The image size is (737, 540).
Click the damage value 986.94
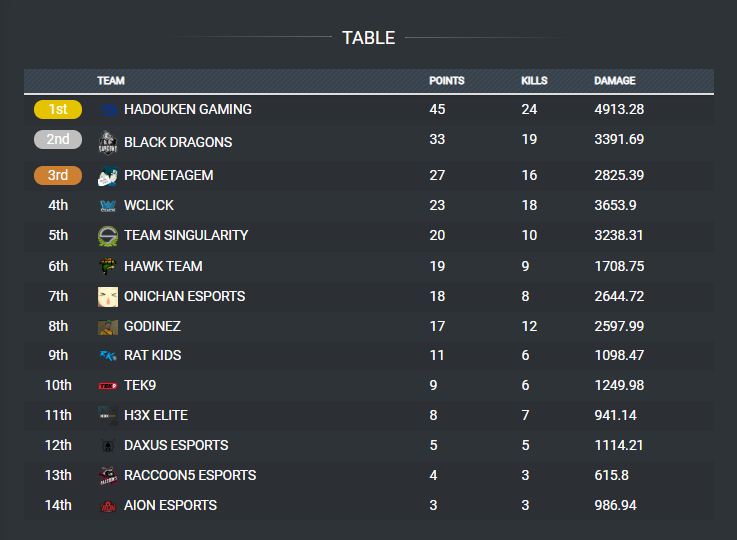615,506
